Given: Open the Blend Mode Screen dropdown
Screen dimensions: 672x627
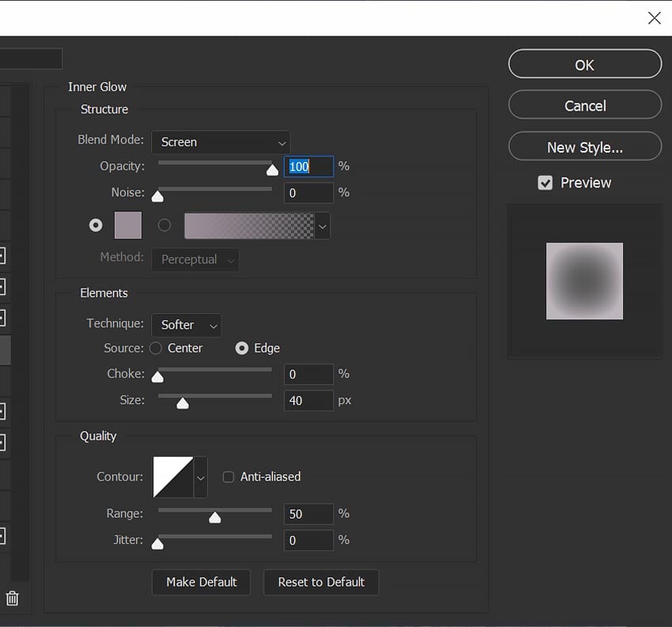Looking at the screenshot, I should pyautogui.click(x=221, y=142).
